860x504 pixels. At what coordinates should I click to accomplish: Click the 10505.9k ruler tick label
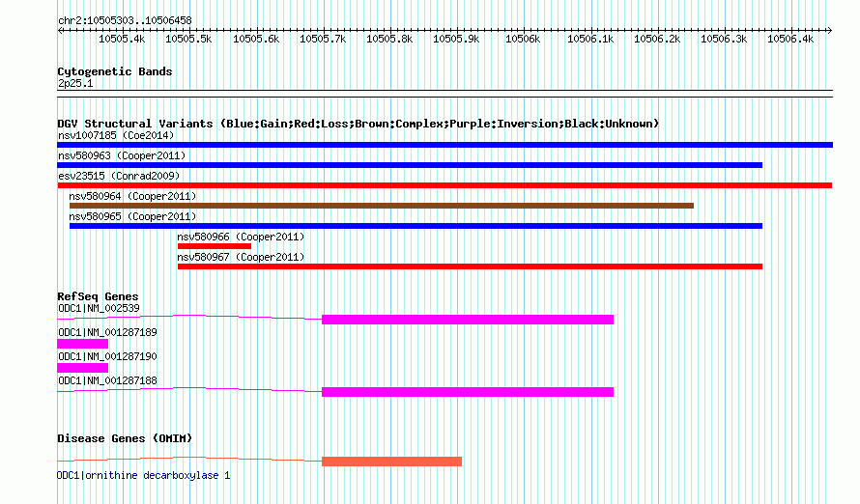pyautogui.click(x=456, y=39)
